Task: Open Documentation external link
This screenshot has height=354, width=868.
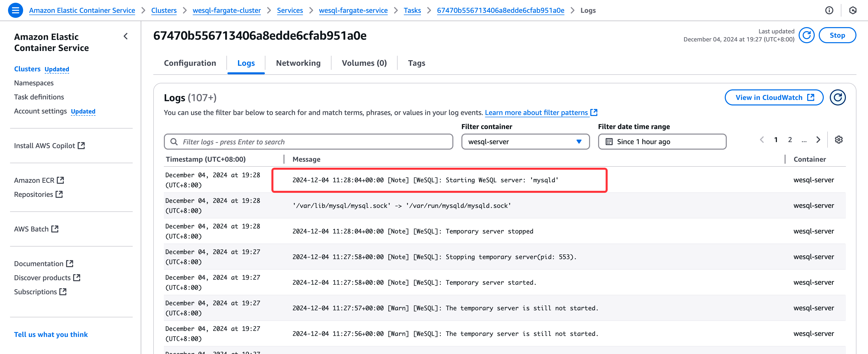Action: pos(43,264)
